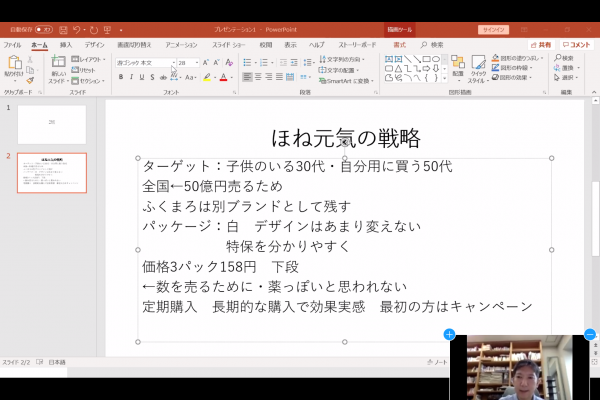600x400 pixels.
Task: Click the Underline icon
Action: [x=141, y=77]
